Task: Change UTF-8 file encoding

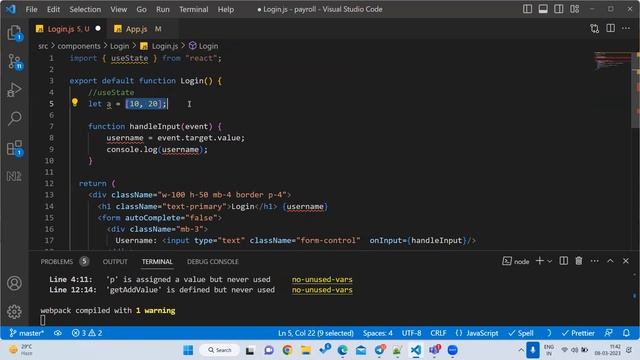Action: tap(411, 333)
